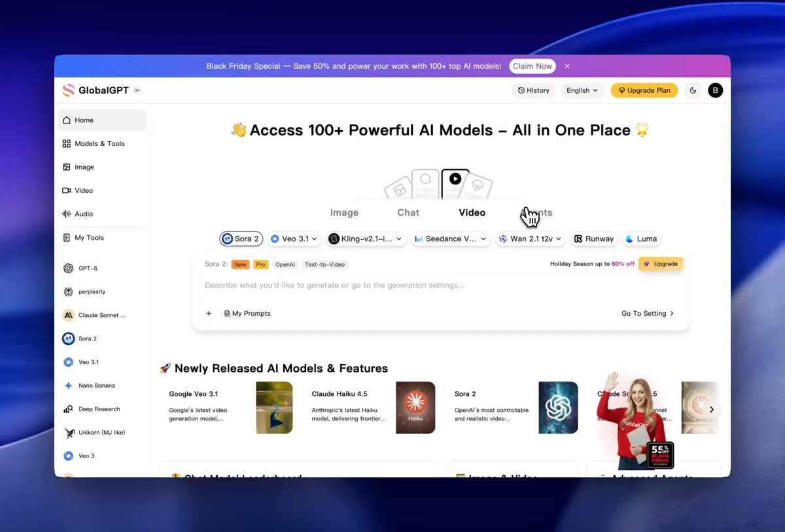Select Veo 3 in the sidebar
The width and height of the screenshot is (785, 532).
pyautogui.click(x=102, y=456)
